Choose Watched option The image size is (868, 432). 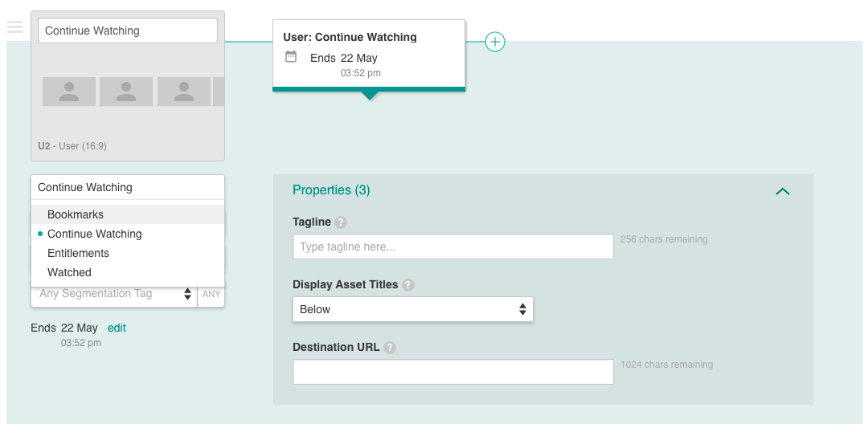pos(128,273)
